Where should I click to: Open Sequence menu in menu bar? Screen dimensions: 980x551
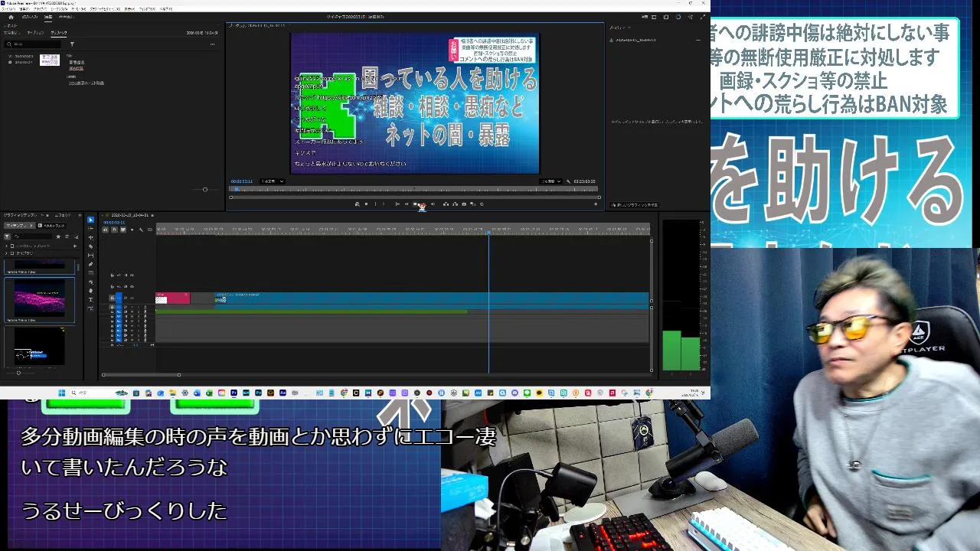click(59, 8)
